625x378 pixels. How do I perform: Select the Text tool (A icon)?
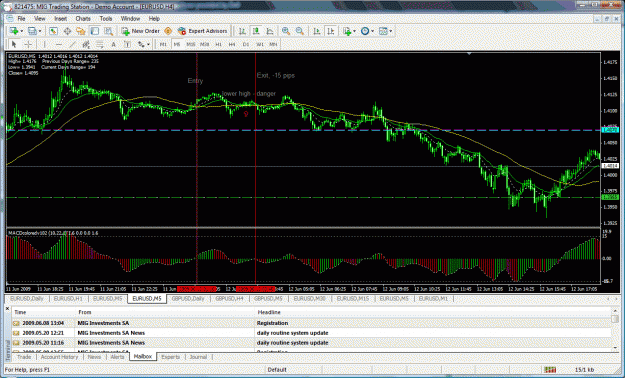(x=113, y=44)
